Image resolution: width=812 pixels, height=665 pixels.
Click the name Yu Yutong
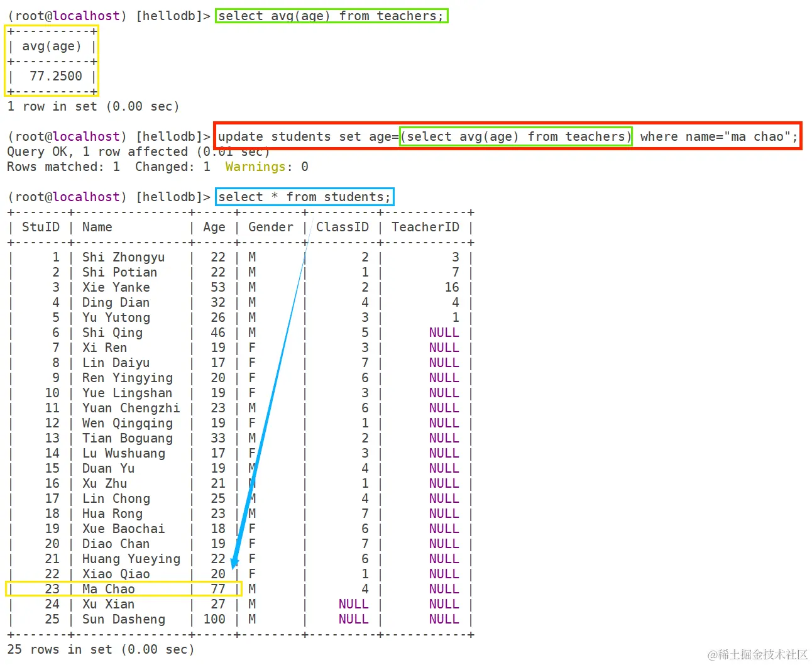point(116,317)
